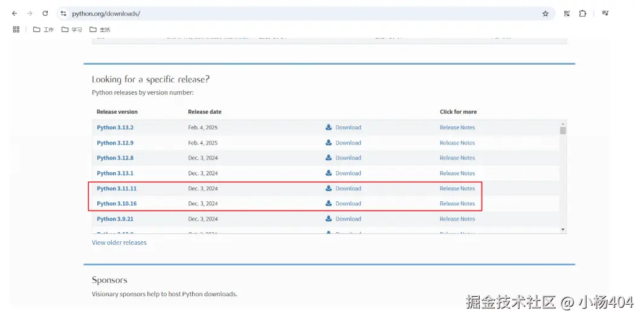Click the Feb. 4, 2025 date for 3.12.9
This screenshot has width=644, height=321.
click(203, 143)
